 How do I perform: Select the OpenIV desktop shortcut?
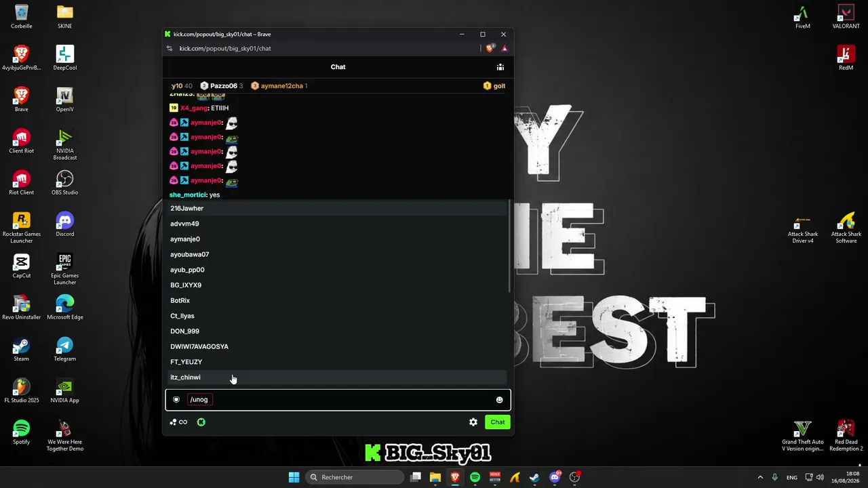pos(65,100)
